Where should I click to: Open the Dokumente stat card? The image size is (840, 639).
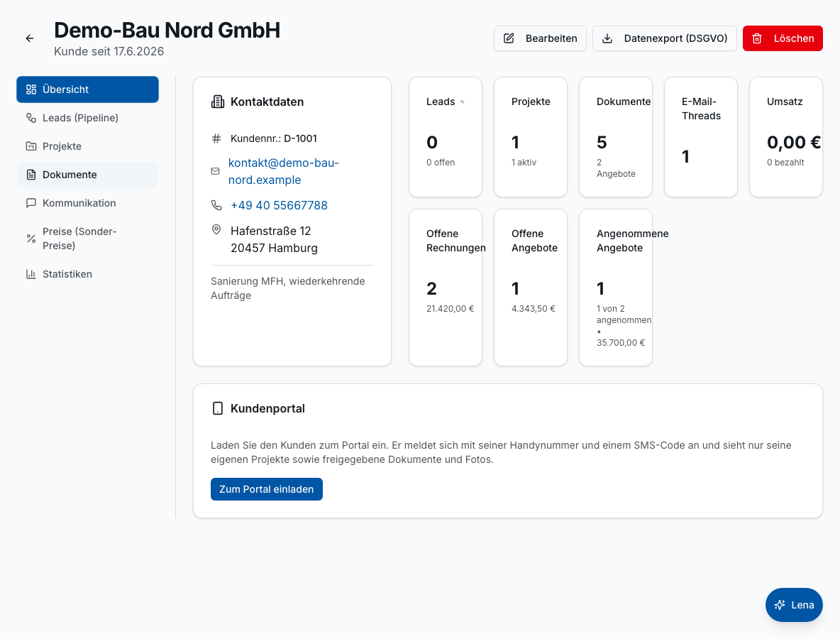[x=616, y=137]
